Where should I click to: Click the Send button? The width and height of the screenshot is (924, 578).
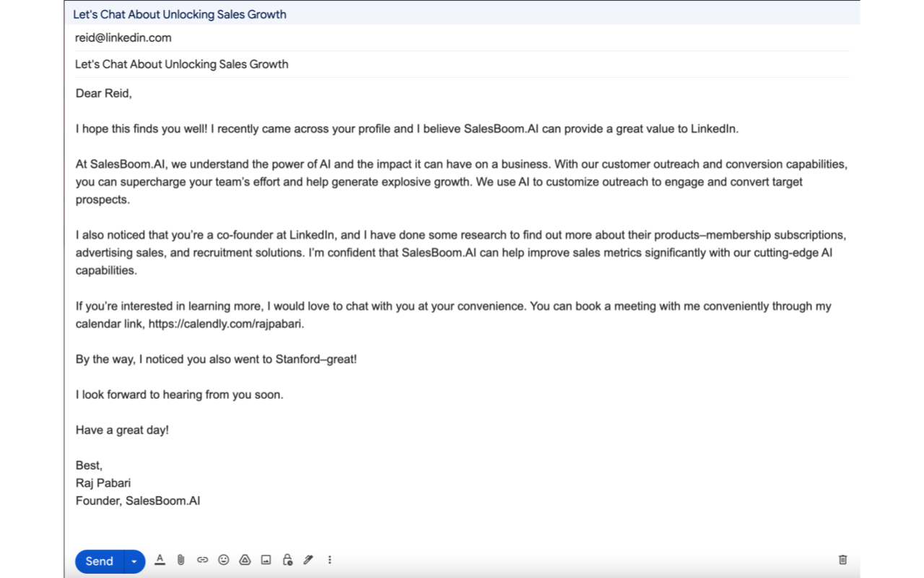coord(99,561)
